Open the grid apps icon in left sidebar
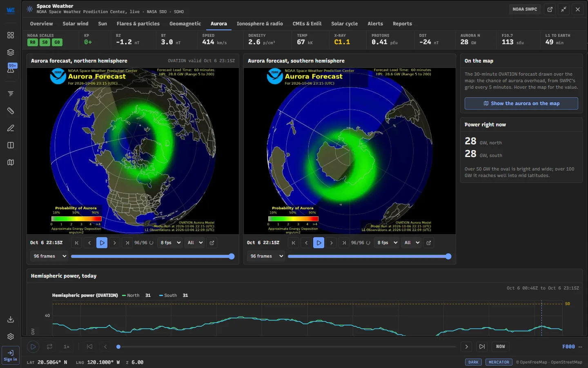588x368 pixels. [11, 35]
